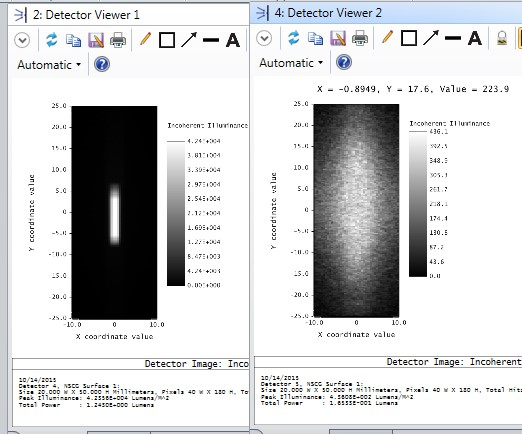Open Automatic dropdown in Detector Viewer 1
Image resolution: width=522 pixels, height=434 pixels.
coord(49,65)
